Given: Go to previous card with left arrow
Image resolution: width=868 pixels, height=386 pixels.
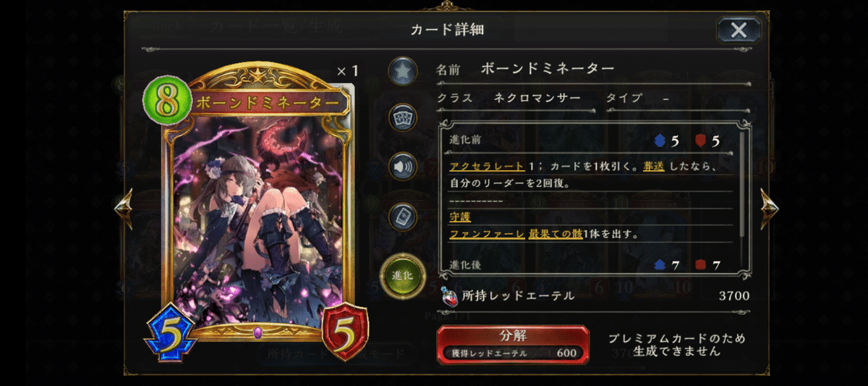Looking at the screenshot, I should (x=124, y=209).
